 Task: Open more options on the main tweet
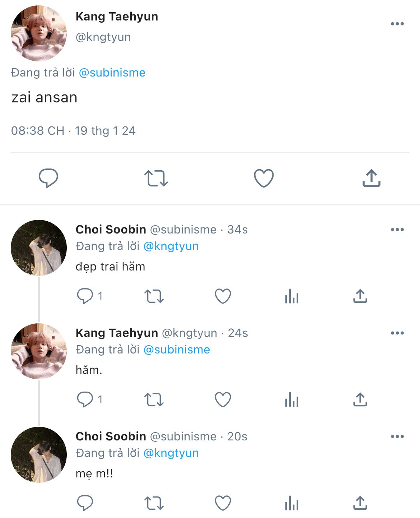point(397,24)
